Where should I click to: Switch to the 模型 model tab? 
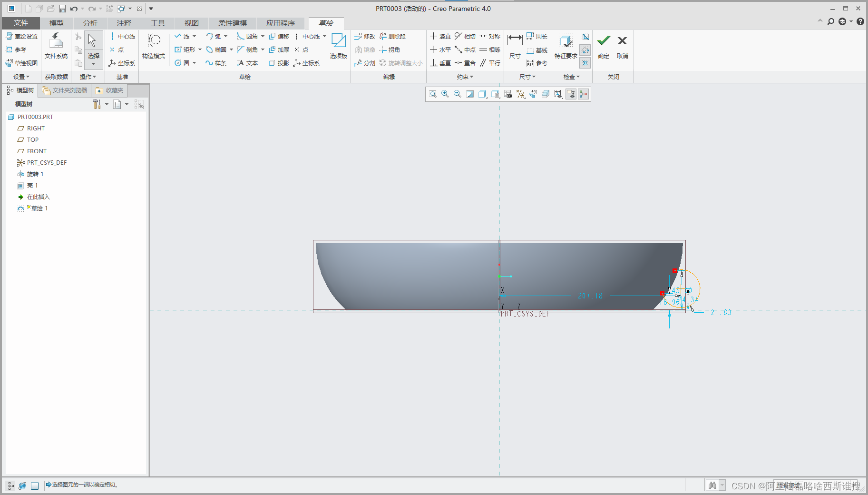pyautogui.click(x=57, y=23)
